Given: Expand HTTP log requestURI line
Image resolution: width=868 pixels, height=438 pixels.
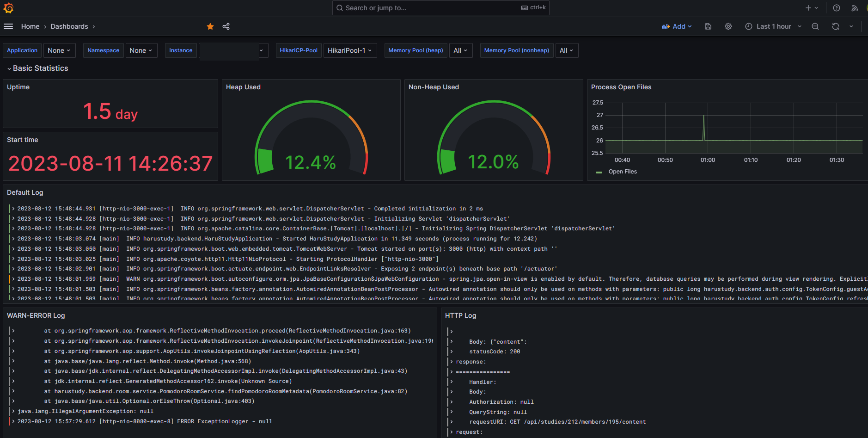Looking at the screenshot, I should pyautogui.click(x=452, y=422).
